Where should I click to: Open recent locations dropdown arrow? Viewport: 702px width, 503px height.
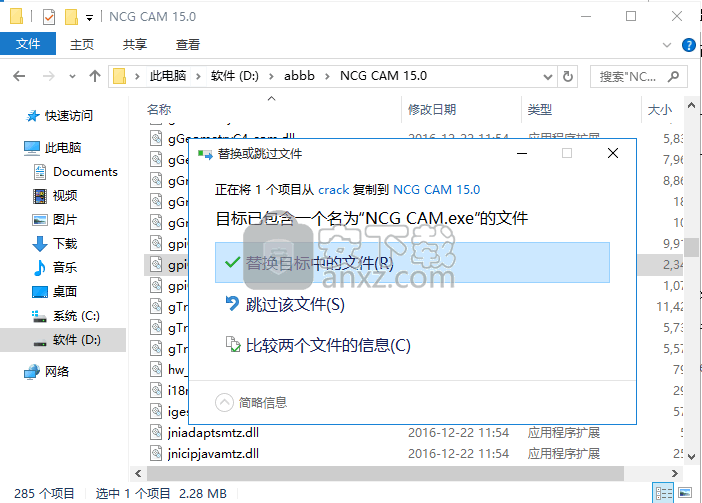point(72,77)
